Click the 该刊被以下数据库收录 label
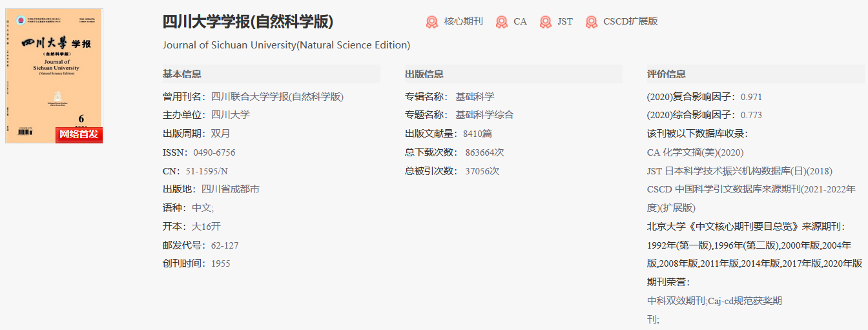Viewport: 868px width, 330px height. (x=697, y=134)
